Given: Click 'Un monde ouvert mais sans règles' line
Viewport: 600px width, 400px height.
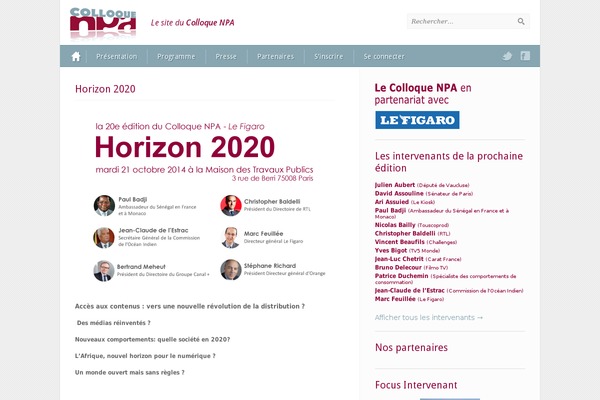Looking at the screenshot, I should 130,372.
